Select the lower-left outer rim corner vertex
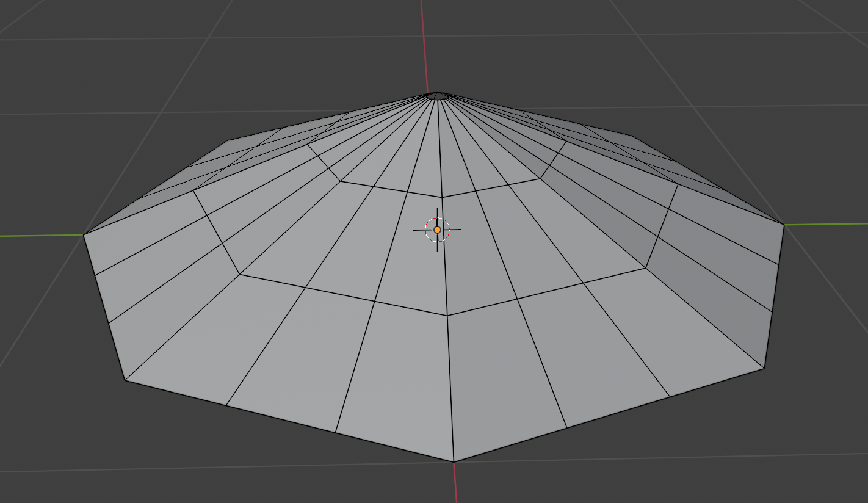868x503 pixels. coord(125,380)
